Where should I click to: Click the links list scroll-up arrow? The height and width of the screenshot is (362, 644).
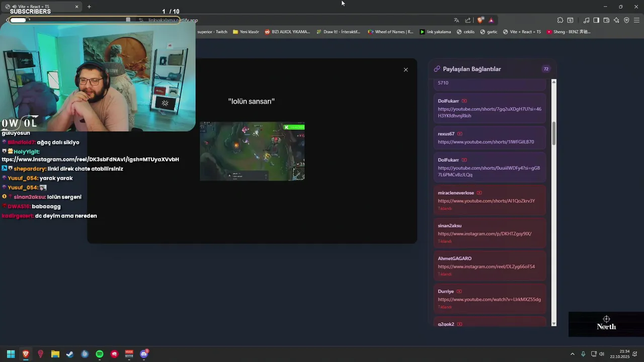(554, 81)
